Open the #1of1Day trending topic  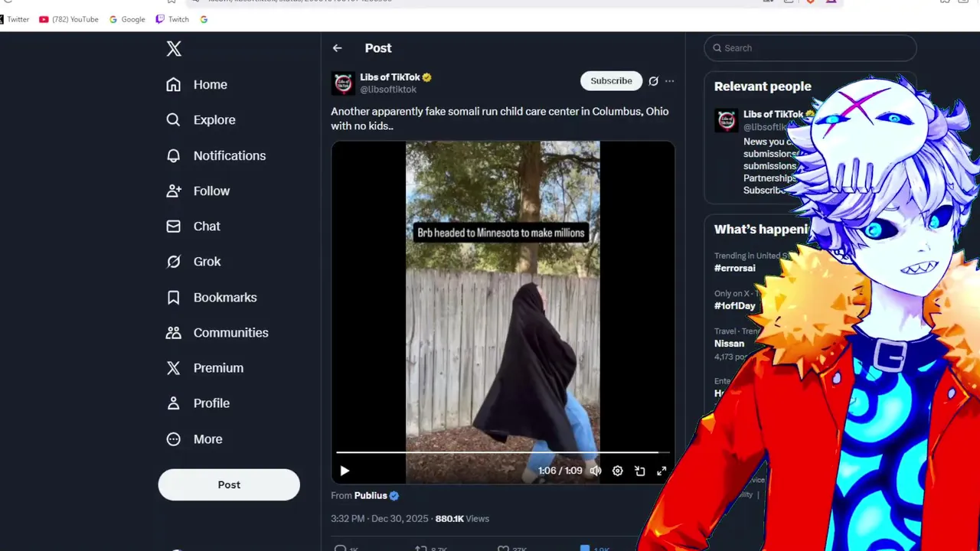click(x=735, y=306)
